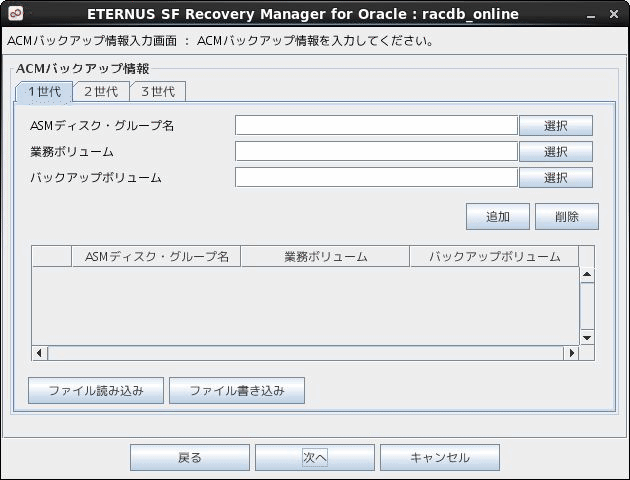630x480 pixels.
Task: Proceed with the 次へ button
Action: (x=315, y=458)
